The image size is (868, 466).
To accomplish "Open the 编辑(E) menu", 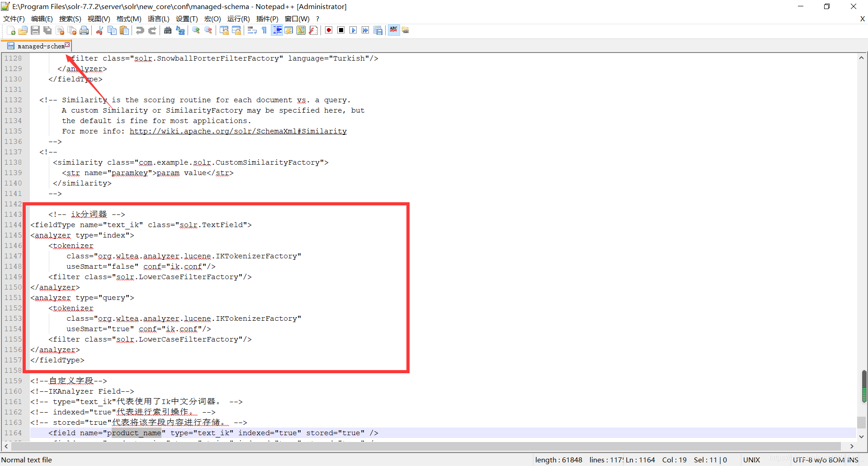I will (x=42, y=19).
